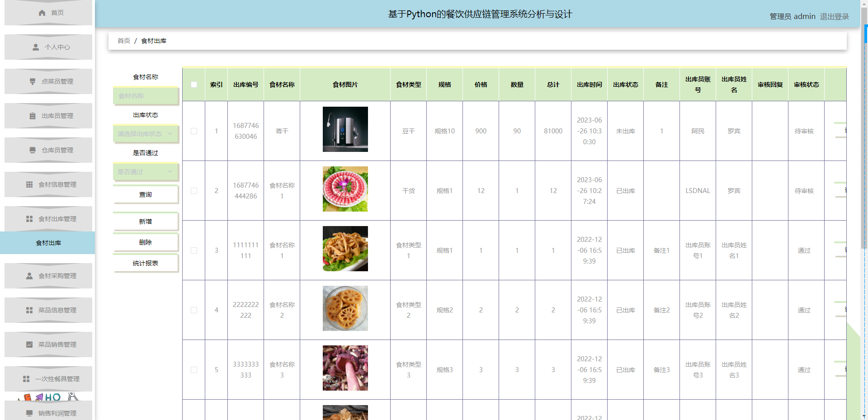
Task: Check the row with 出库编号 2222222222
Action: (194, 310)
